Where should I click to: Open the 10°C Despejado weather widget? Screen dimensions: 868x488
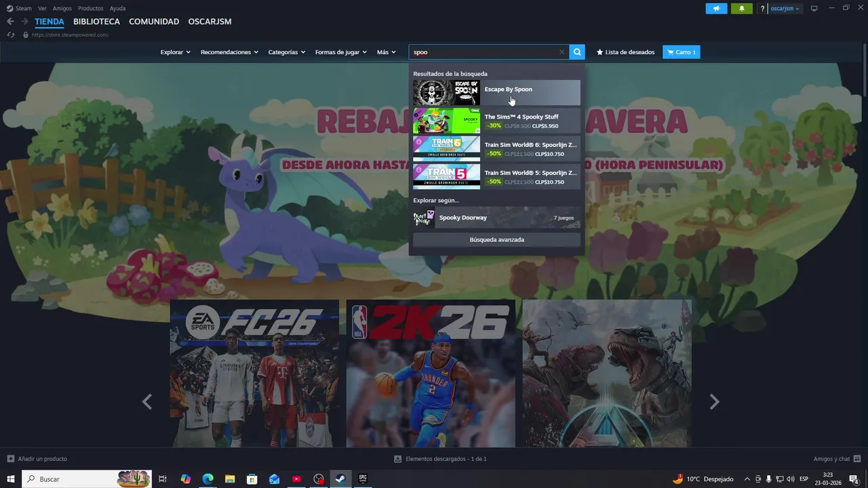click(703, 479)
